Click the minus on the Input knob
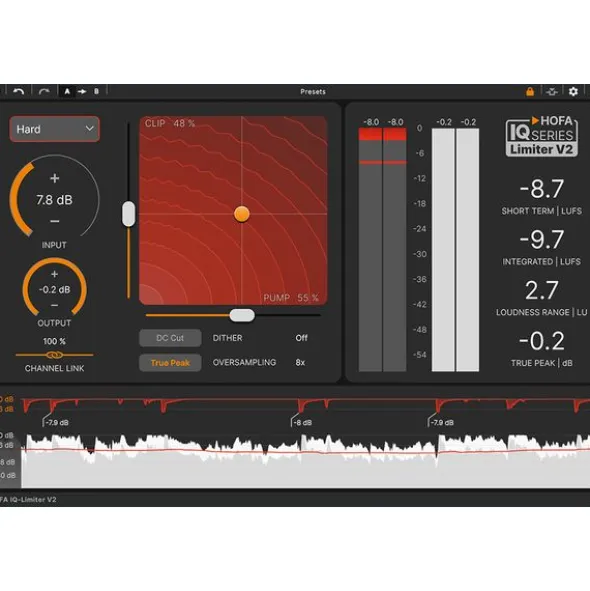The image size is (590, 591). pos(55,221)
